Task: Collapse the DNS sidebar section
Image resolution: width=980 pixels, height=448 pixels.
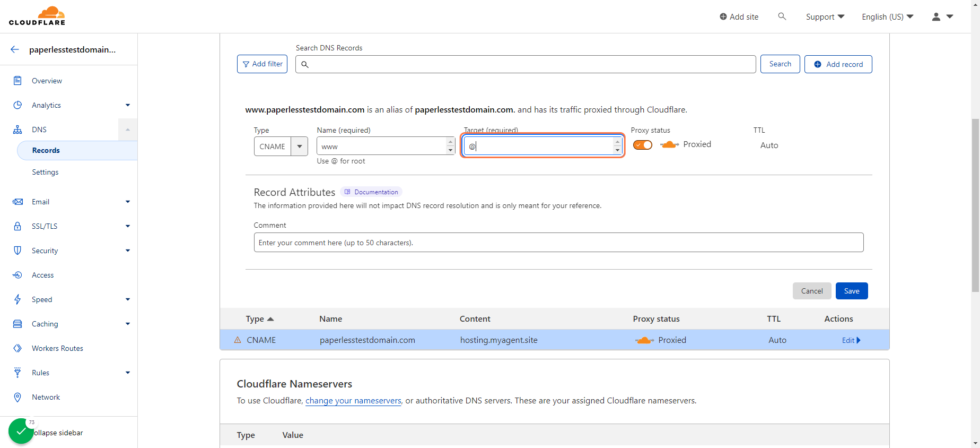Action: click(x=128, y=130)
